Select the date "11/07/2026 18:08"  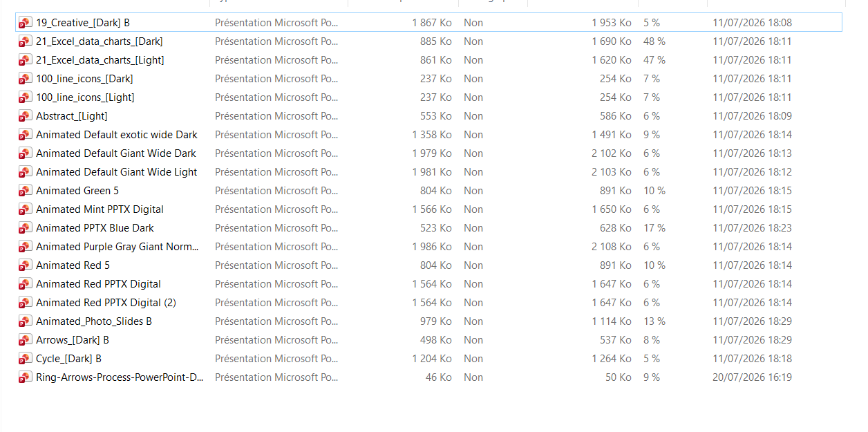tap(753, 23)
